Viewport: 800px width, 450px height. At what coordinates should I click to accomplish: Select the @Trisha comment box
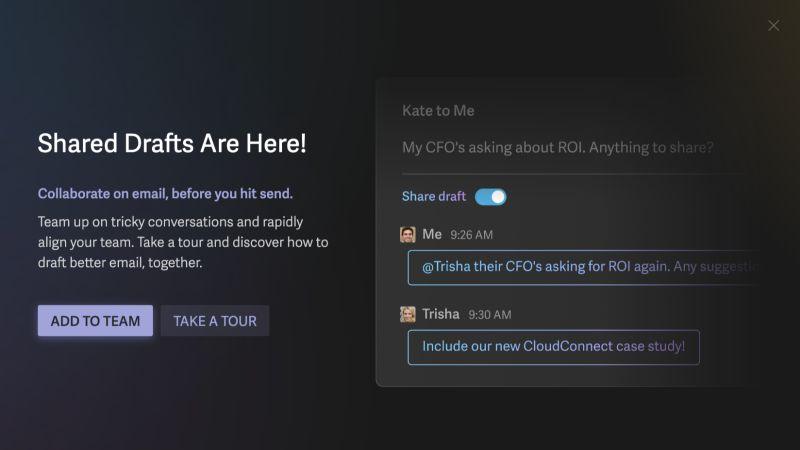[x=583, y=267]
